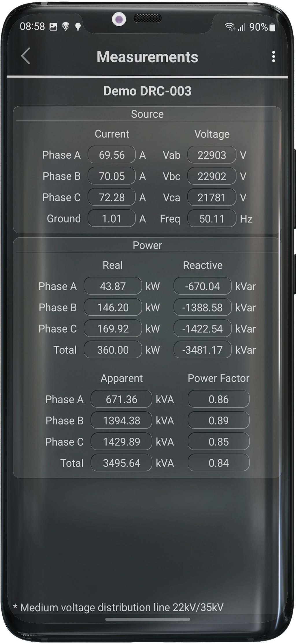The image size is (296, 644).
Task: Tap the Demo DRC-003 device name
Action: (147, 91)
